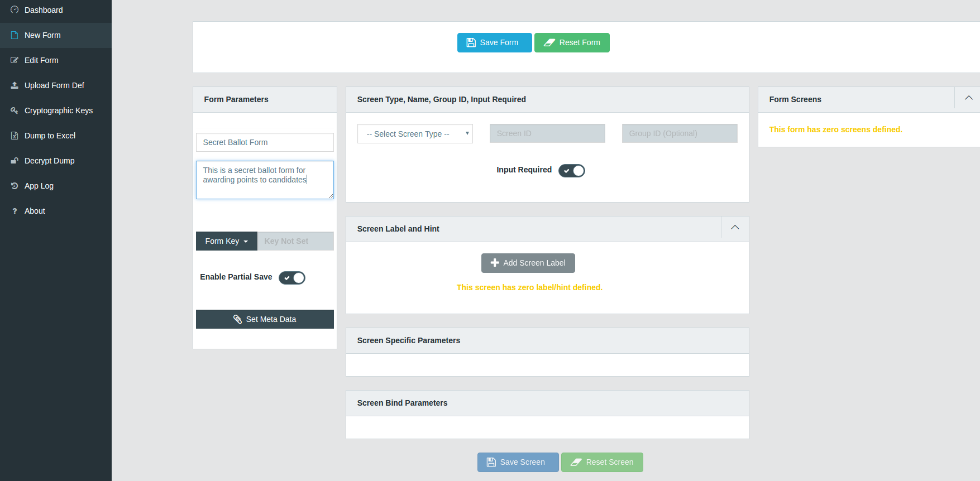Open the Form Key dropdown

coord(226,241)
